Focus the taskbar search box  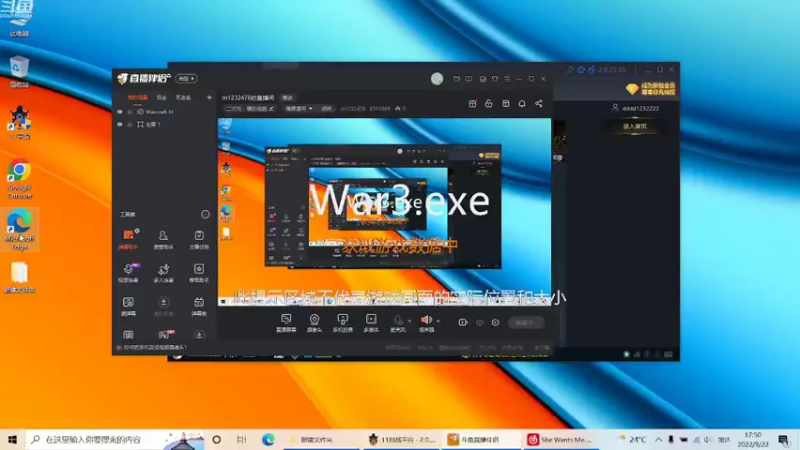tap(115, 439)
